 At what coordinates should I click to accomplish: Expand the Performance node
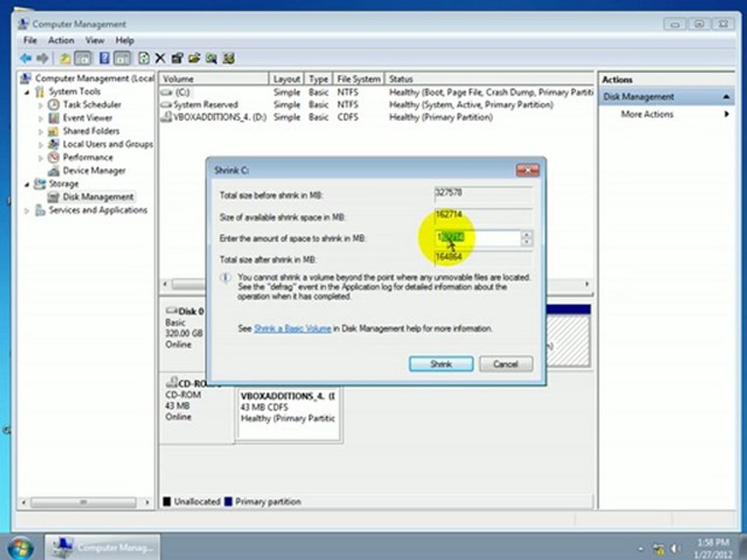click(x=40, y=158)
